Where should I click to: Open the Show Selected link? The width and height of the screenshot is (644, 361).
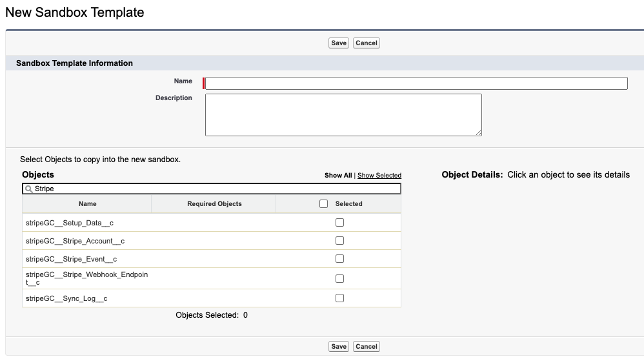coord(379,175)
